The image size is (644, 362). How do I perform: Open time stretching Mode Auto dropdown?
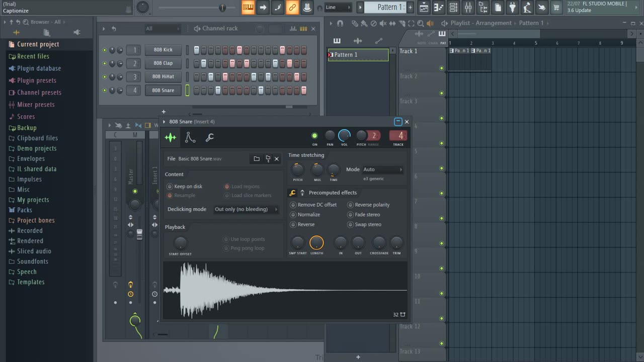click(x=382, y=169)
